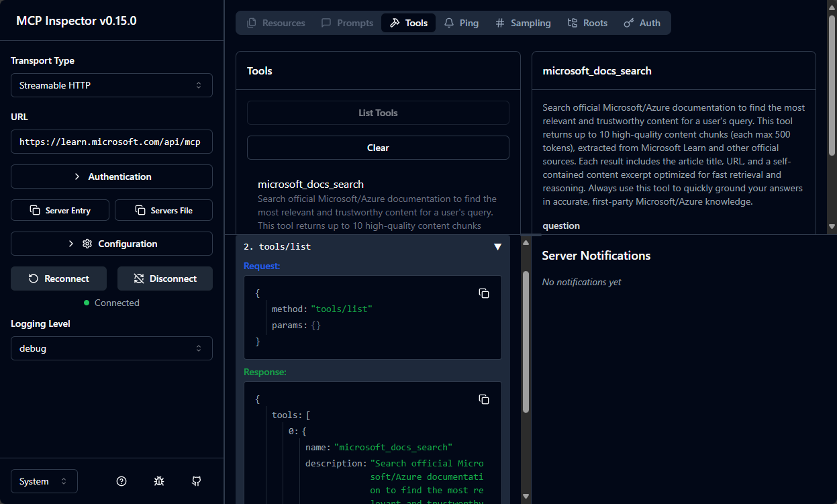Collapse the tools/list history entry triangle
The height and width of the screenshot is (504, 837).
497,247
